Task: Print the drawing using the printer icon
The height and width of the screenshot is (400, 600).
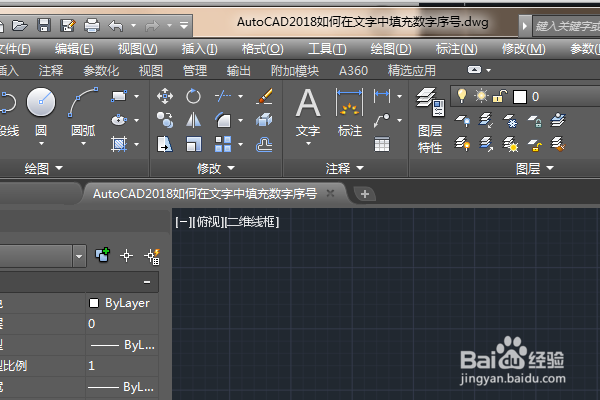Action: click(92, 26)
